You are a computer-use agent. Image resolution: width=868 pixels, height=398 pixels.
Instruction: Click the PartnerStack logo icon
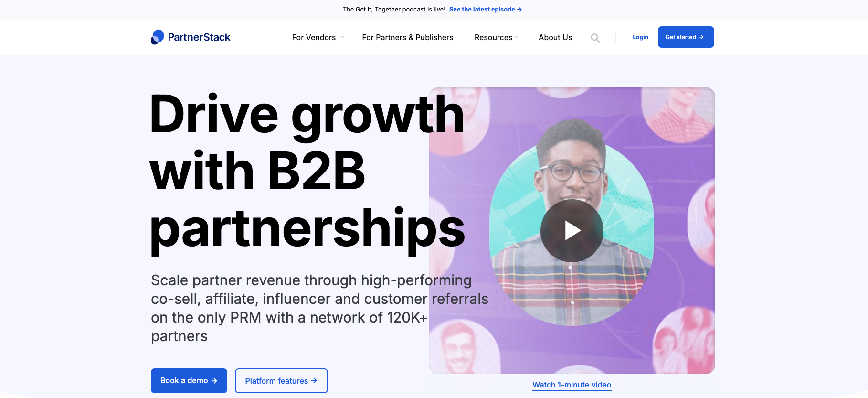point(157,37)
